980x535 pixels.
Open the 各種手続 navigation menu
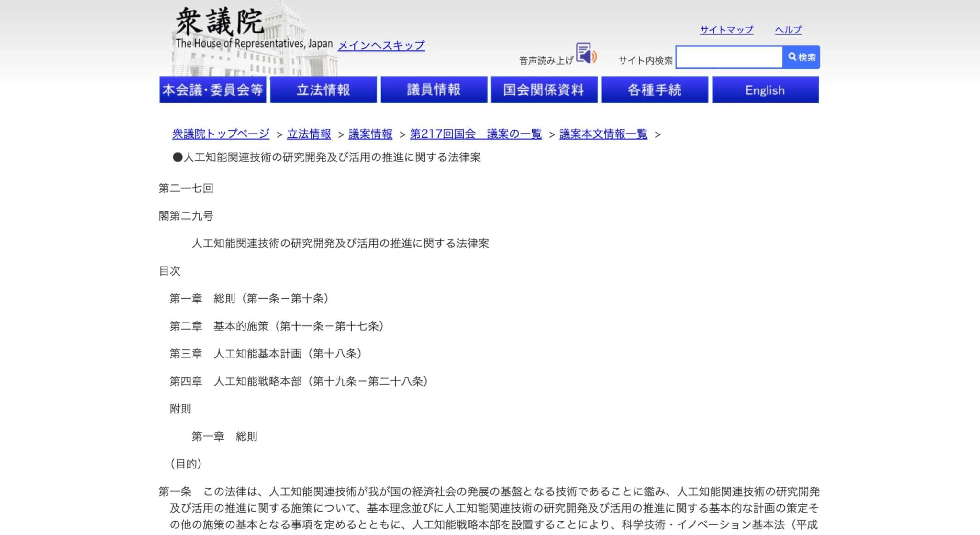point(655,89)
